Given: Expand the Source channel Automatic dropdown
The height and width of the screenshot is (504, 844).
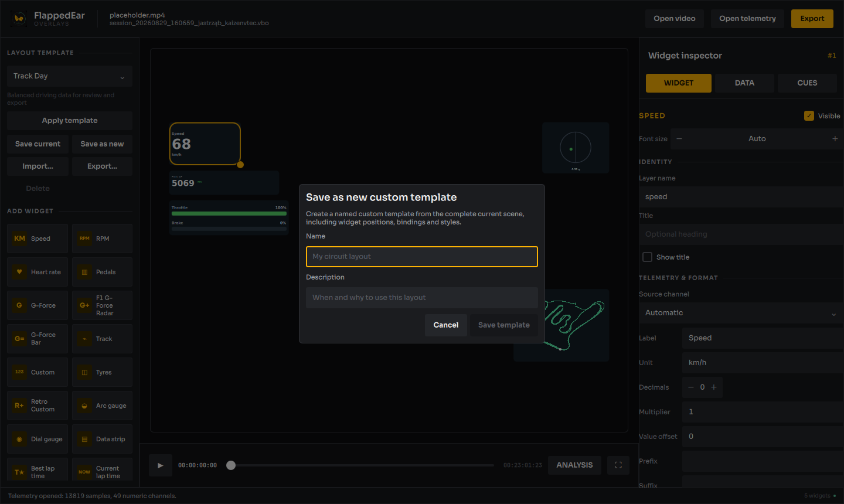Looking at the screenshot, I should [x=741, y=313].
